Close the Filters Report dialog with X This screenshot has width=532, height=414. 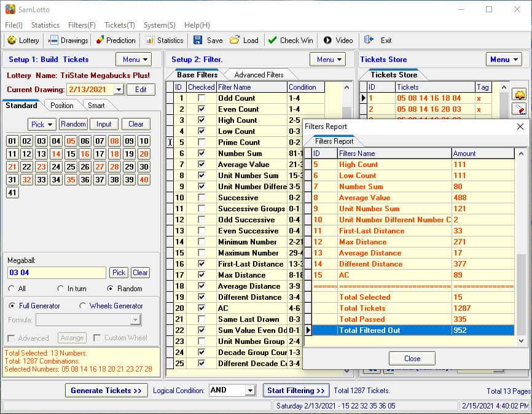[x=520, y=127]
